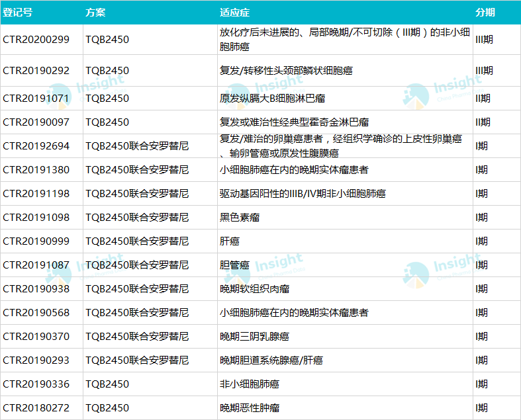The height and width of the screenshot is (420, 521).
Task: Select registration number CTR20190097
Action: coord(36,122)
